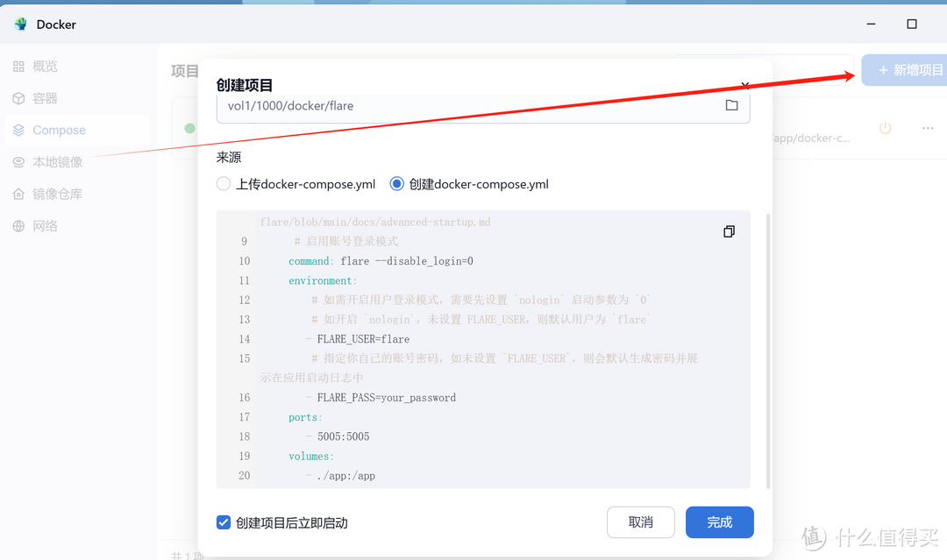This screenshot has width=947, height=560.
Task: Select the 网络 network globe icon
Action: point(19,224)
